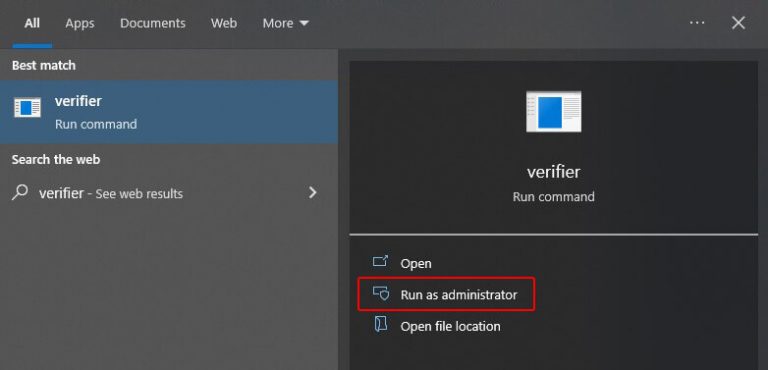Click the large verifier app icon in preview
768x370 pixels.
point(553,111)
